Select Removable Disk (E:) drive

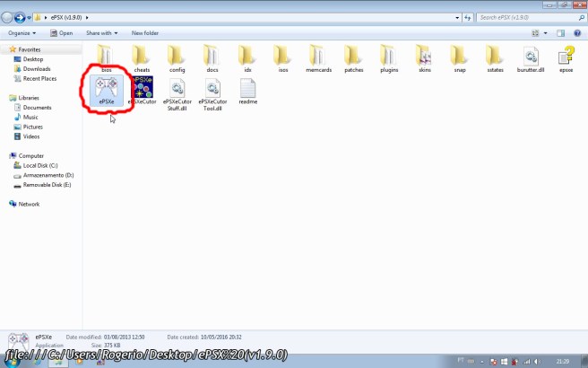pos(47,184)
